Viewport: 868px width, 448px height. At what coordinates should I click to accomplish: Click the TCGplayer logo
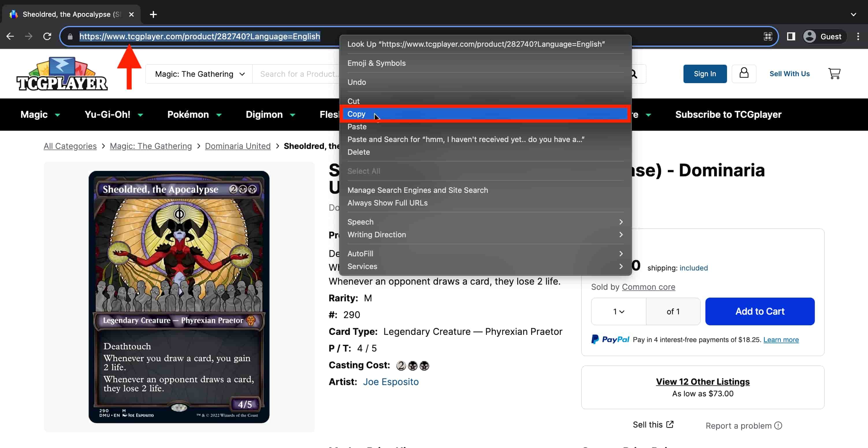pyautogui.click(x=62, y=74)
